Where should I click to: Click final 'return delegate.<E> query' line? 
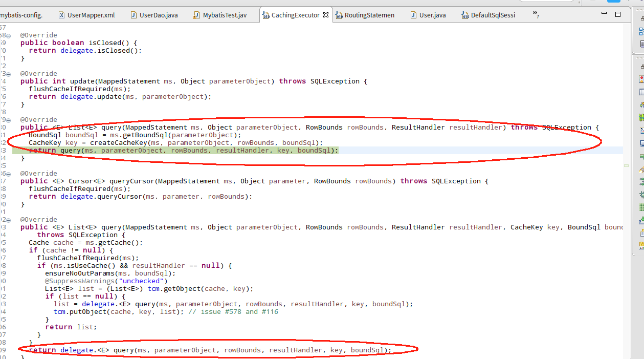210,350
